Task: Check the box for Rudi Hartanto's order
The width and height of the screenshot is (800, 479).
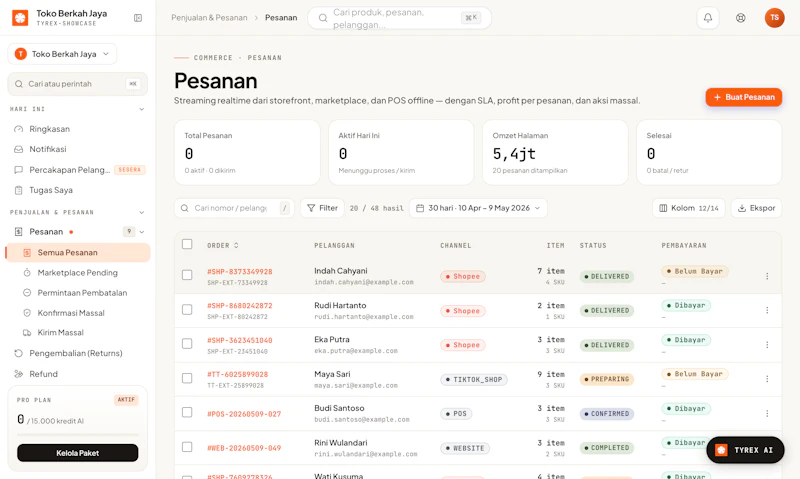Action: pos(187,310)
